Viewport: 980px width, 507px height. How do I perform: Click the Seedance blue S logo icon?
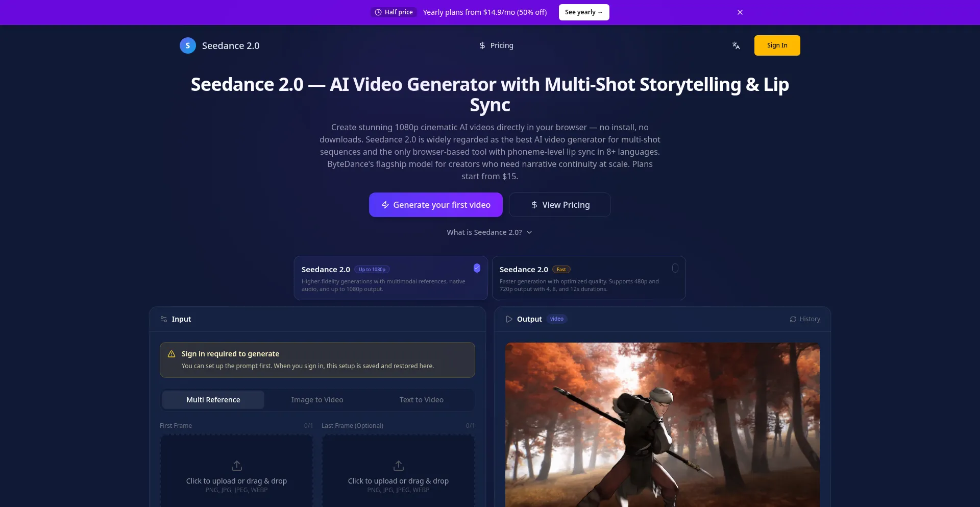(188, 45)
